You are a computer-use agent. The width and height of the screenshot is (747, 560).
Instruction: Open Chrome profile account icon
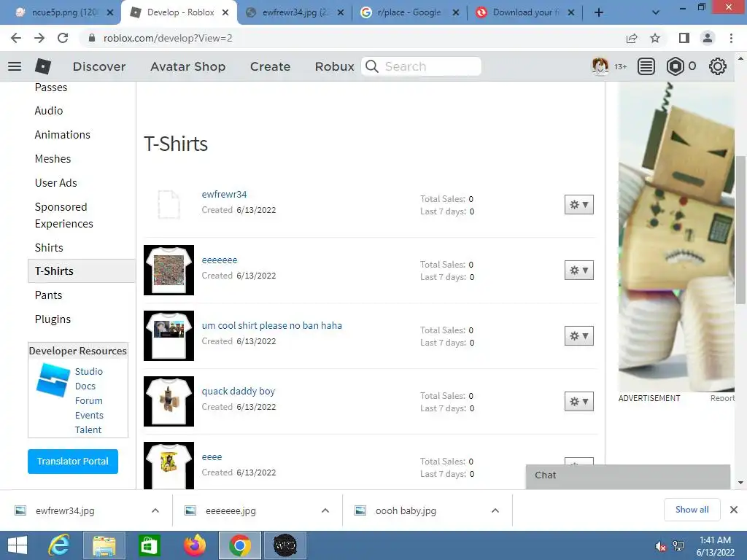pos(708,38)
